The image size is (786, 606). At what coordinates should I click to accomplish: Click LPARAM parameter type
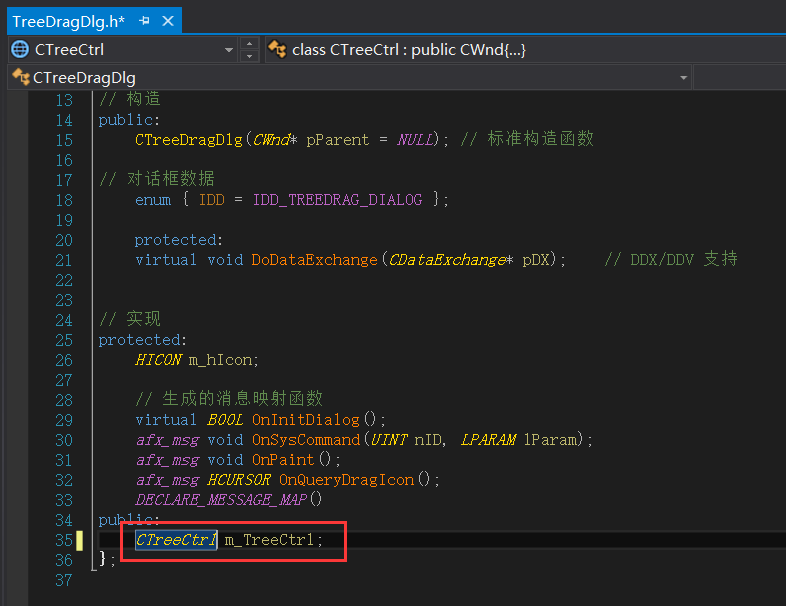click(x=488, y=440)
